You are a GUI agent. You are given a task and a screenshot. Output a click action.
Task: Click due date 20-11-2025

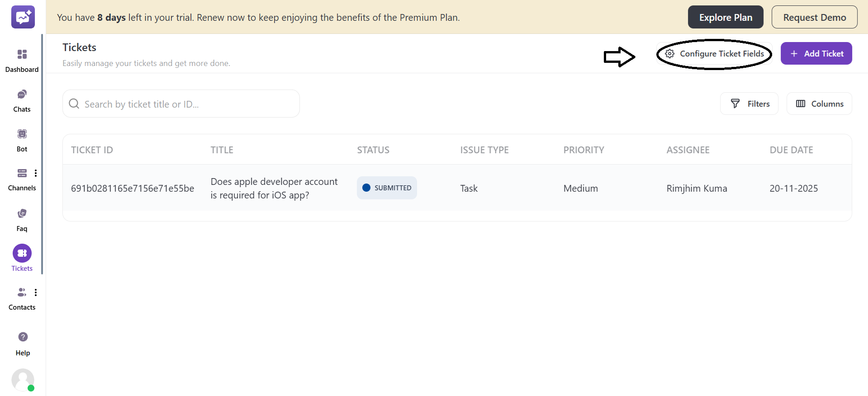coord(794,189)
